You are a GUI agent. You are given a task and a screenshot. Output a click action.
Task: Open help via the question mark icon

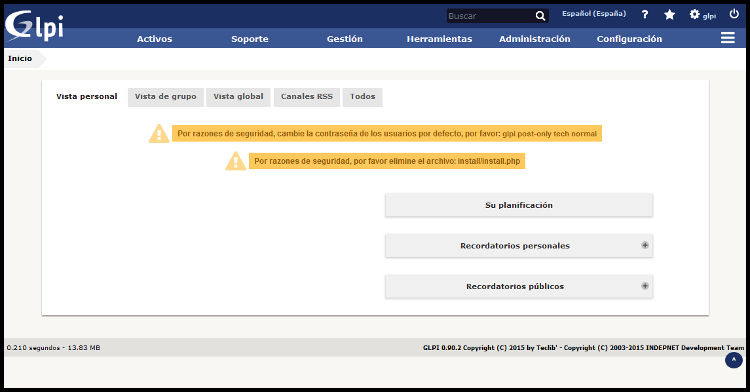tap(645, 15)
